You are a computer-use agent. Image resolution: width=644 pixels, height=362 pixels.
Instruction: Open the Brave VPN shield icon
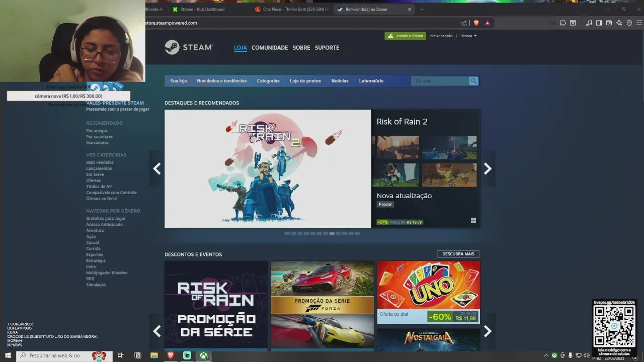pos(629,23)
